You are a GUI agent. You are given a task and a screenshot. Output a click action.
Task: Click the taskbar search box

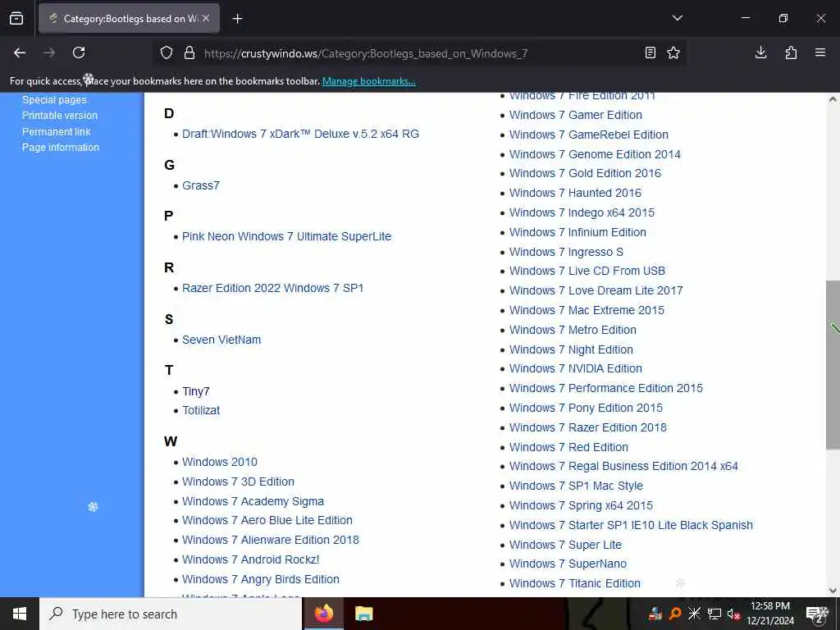click(x=171, y=614)
